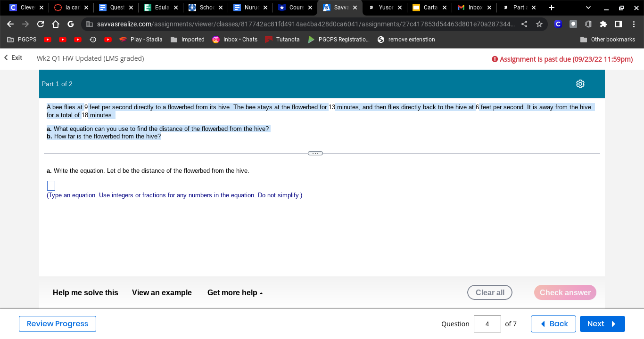Click the 'Wk2 Q1 HW Updated (LMS graded)' title
Screen dimensions: 644x339
point(91,58)
